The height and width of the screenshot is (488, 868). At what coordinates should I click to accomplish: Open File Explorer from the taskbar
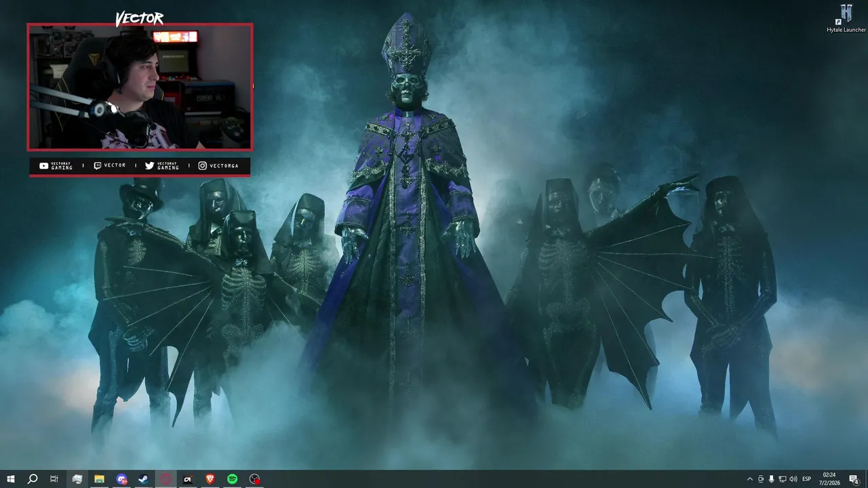click(99, 479)
